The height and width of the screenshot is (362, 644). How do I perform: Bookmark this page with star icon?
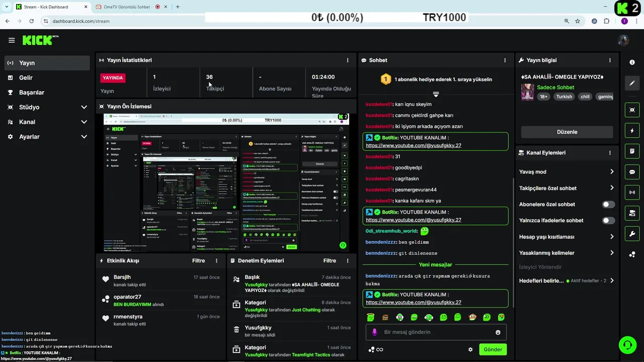tap(578, 21)
